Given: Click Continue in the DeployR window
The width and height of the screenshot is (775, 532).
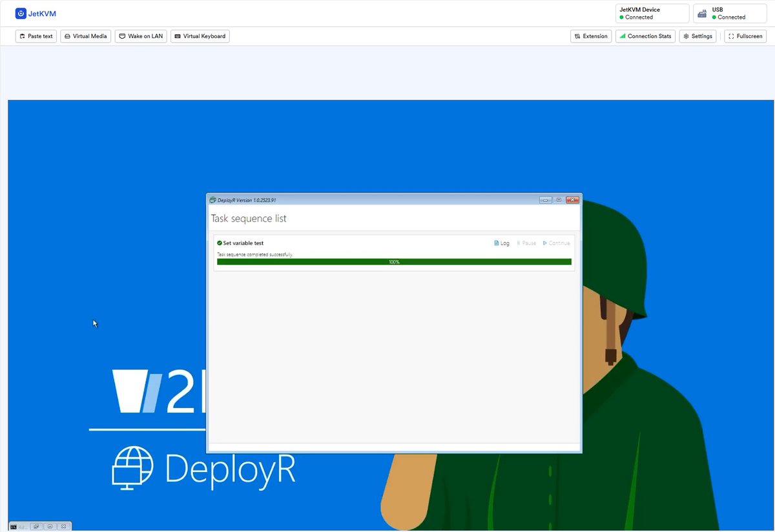Looking at the screenshot, I should 556,243.
